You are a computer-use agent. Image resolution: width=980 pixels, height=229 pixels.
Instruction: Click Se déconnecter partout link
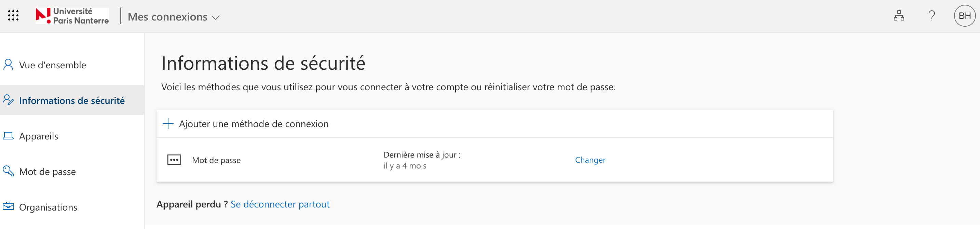tap(280, 204)
